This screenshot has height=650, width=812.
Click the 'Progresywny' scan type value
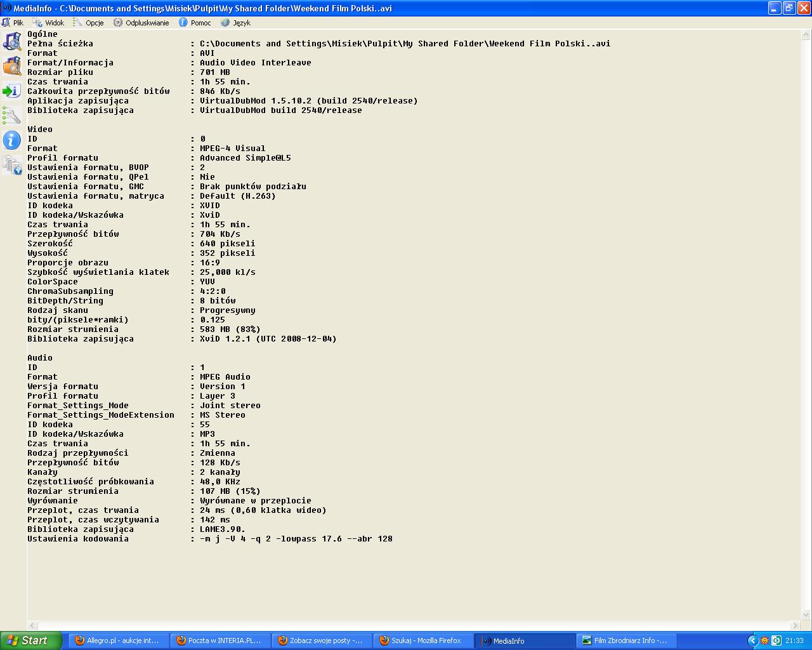tap(228, 310)
